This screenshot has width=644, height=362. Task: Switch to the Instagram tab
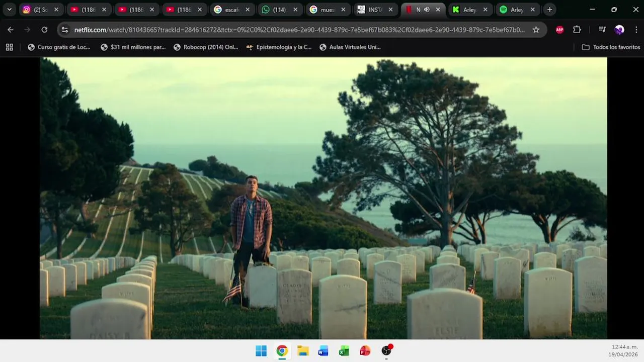pyautogui.click(x=40, y=10)
